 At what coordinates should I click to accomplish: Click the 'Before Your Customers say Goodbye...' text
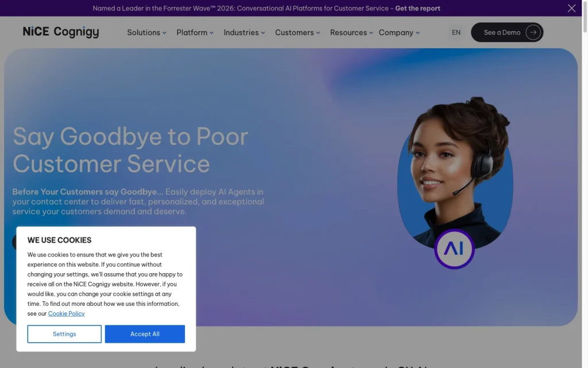pos(88,192)
